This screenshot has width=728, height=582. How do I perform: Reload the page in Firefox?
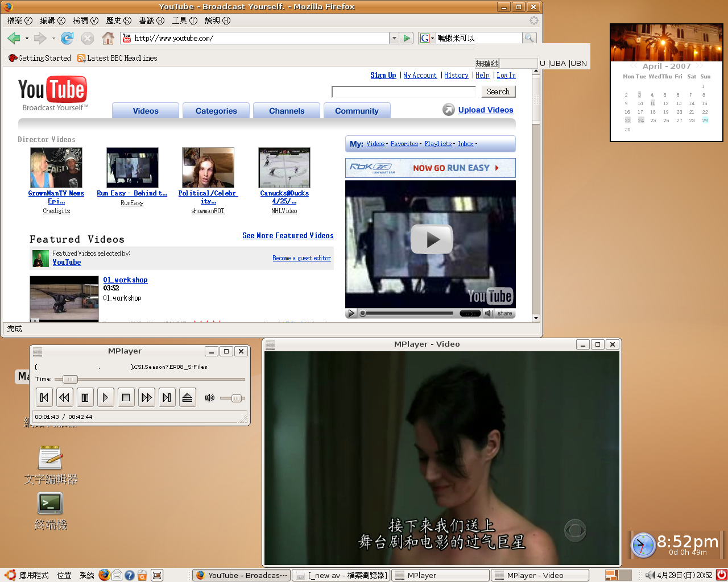tap(67, 38)
